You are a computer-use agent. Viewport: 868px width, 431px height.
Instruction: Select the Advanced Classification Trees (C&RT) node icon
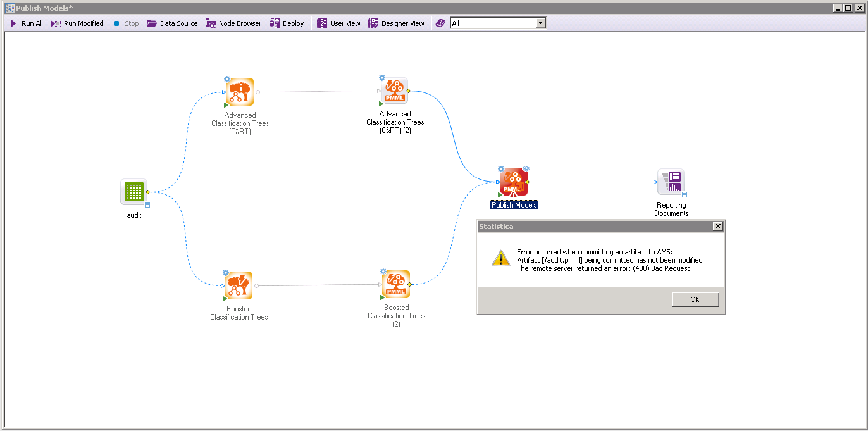(x=240, y=92)
